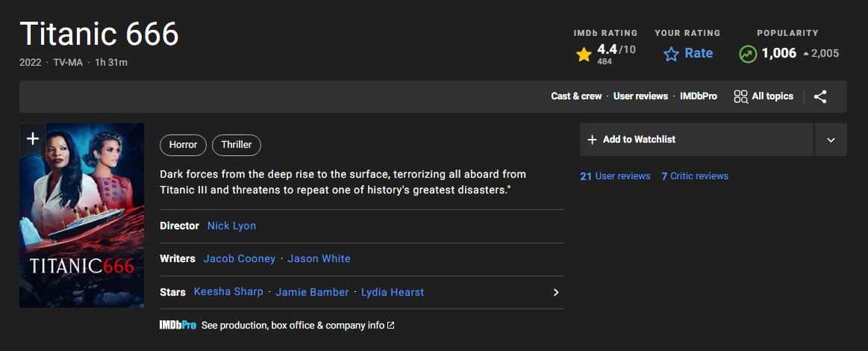
Task: Expand the Watchlist dropdown arrow
Action: click(831, 140)
